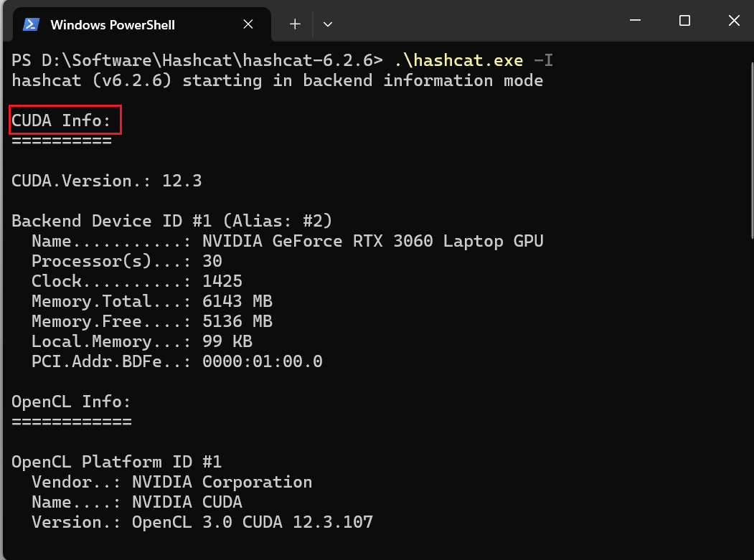Click the 'OpenCL Info:' heading
Image resolution: width=754 pixels, height=560 pixels.
tap(71, 402)
